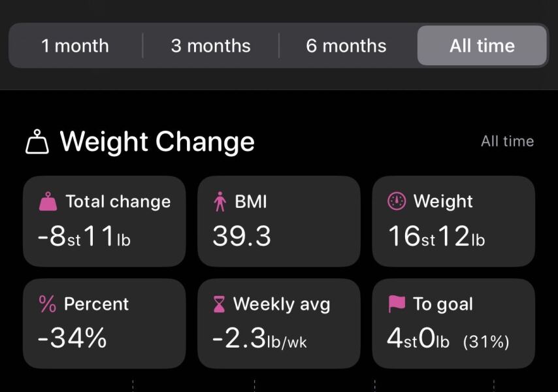The width and height of the screenshot is (558, 392).
Task: Click the percent symbol icon
Action: tap(48, 304)
